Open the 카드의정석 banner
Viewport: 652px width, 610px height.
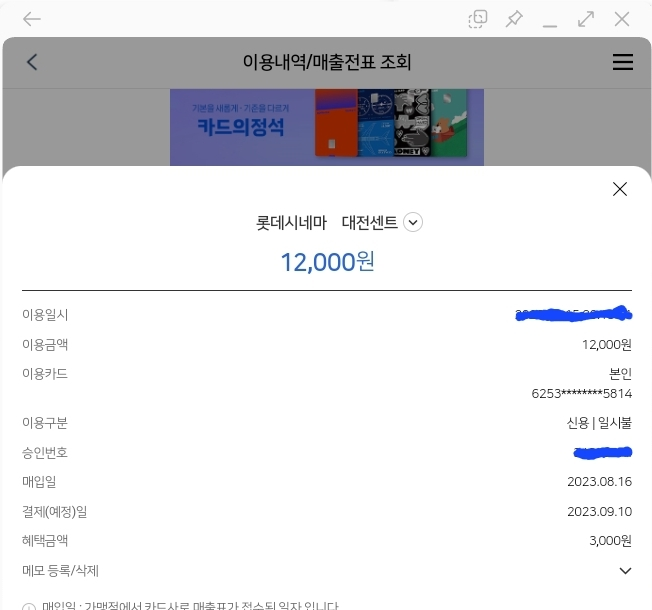click(x=327, y=127)
